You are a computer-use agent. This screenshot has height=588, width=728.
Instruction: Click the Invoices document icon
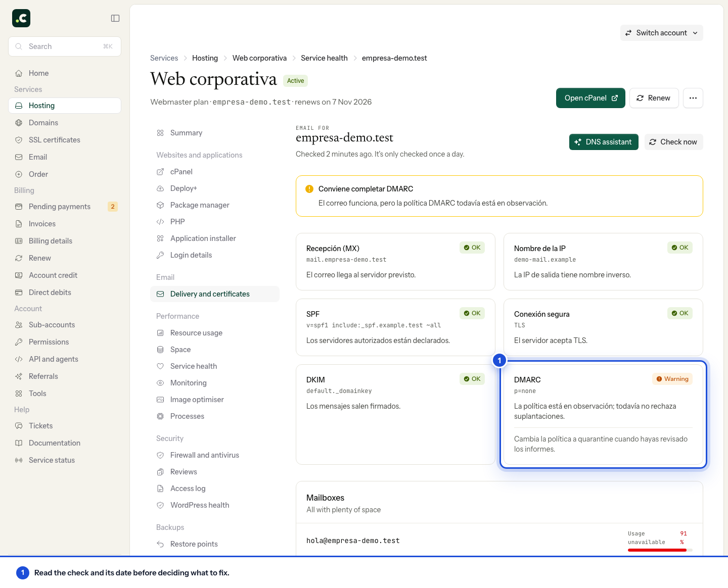tap(19, 224)
